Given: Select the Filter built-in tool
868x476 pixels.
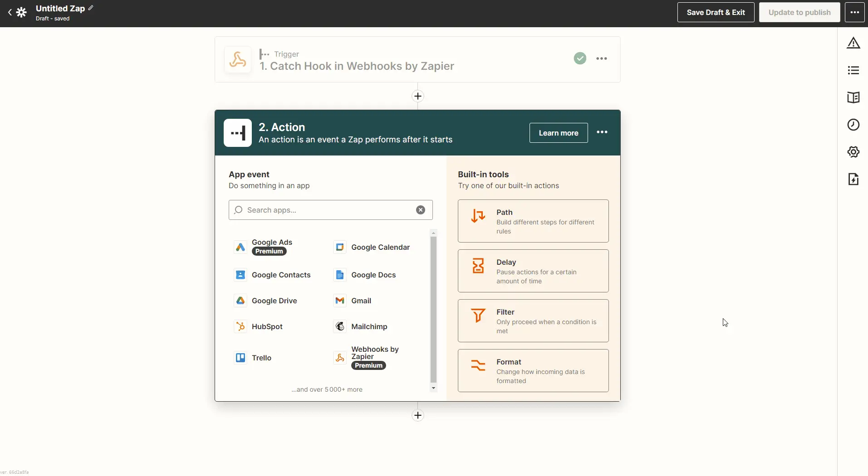Looking at the screenshot, I should 533,321.
